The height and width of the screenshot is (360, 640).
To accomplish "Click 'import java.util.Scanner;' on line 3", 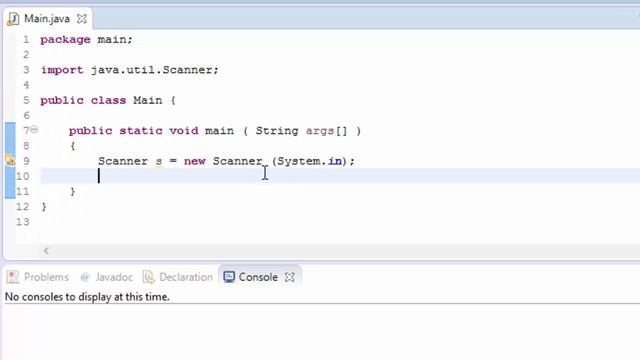I will click(129, 70).
